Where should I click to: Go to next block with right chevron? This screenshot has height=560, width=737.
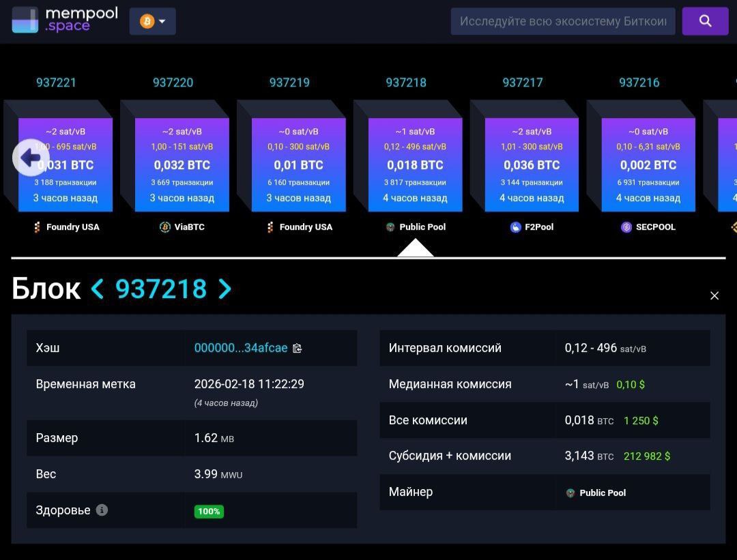click(x=225, y=289)
